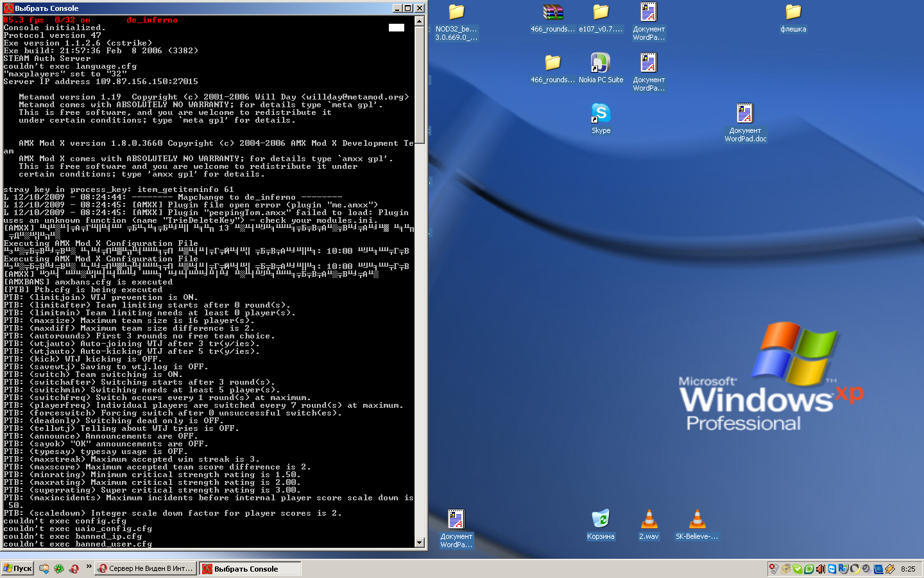Click the 'couldn't exec language.cfg' line
Image resolution: width=924 pixels, height=578 pixels.
[70, 66]
